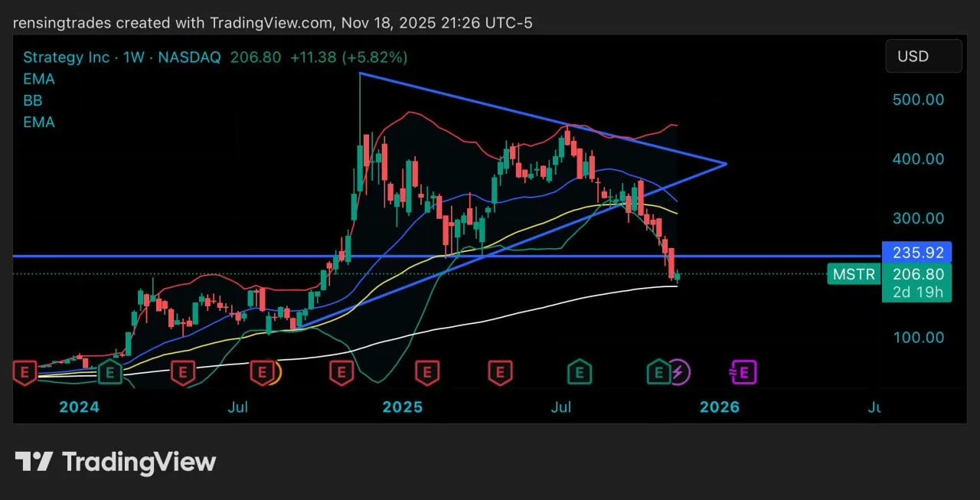Click the purple lightning bolt event icon
Image resolution: width=980 pixels, height=500 pixels.
680,373
